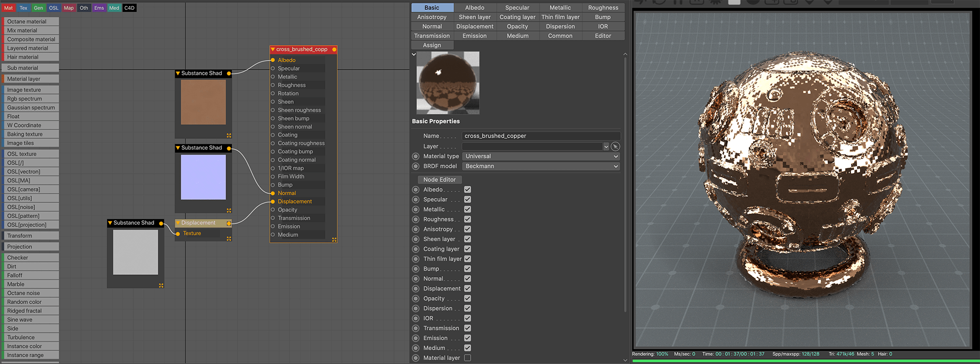Click the layer picker arrow icon
This screenshot has width=980, height=364.
(615, 146)
